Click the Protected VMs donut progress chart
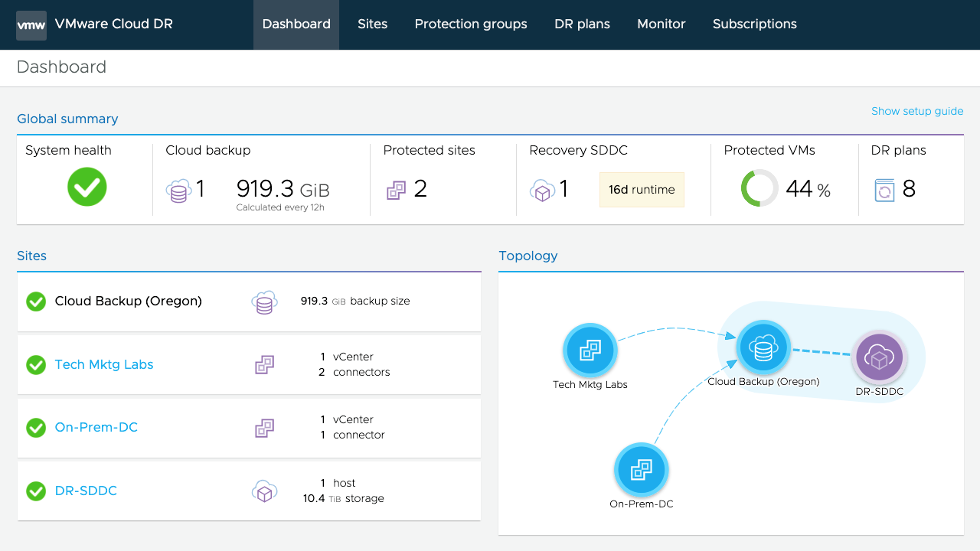 coord(759,188)
